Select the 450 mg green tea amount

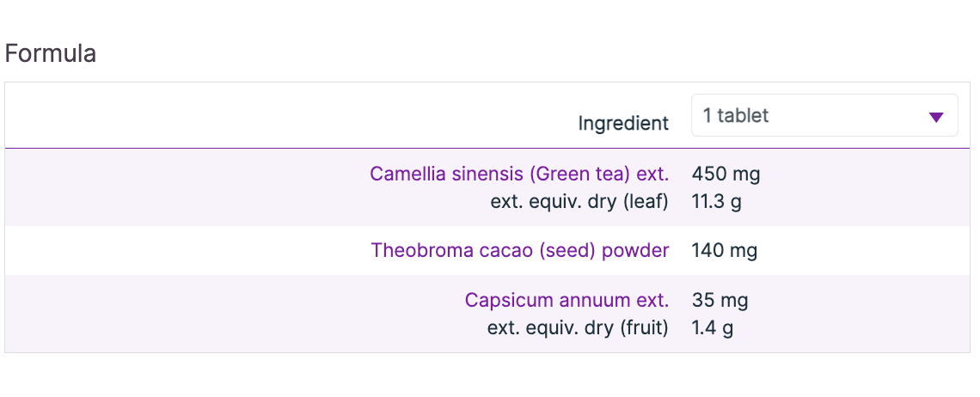(726, 174)
